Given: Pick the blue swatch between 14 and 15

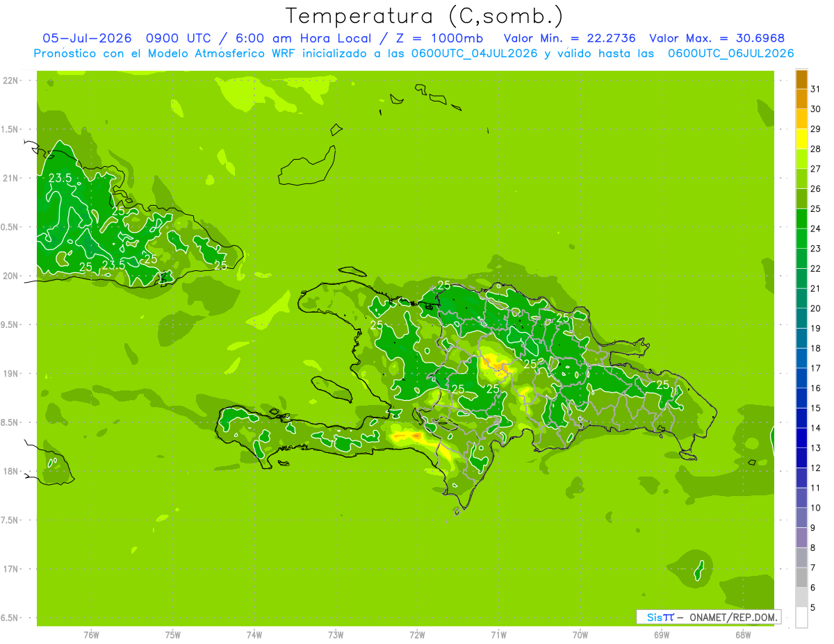Looking at the screenshot, I should 801,418.
